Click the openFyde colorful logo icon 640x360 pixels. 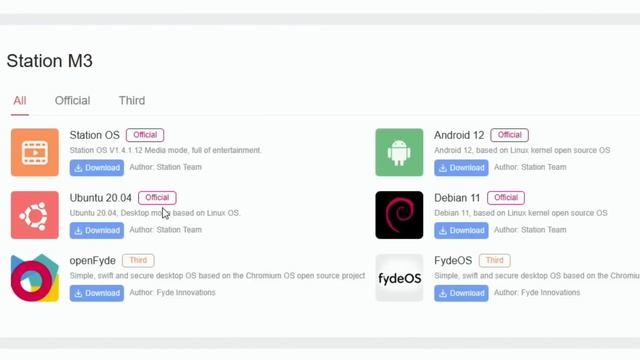pos(35,278)
